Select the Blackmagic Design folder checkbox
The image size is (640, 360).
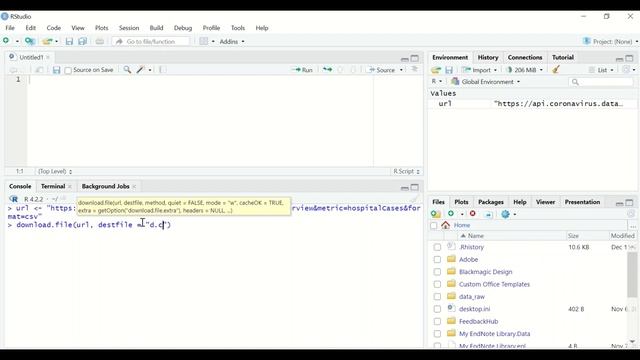pyautogui.click(x=437, y=272)
